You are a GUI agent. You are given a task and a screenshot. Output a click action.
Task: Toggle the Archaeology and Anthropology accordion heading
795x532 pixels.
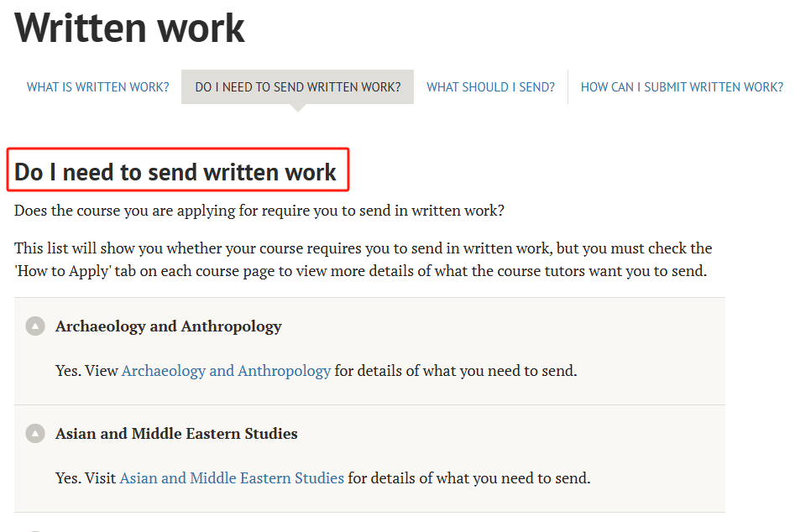tap(168, 326)
